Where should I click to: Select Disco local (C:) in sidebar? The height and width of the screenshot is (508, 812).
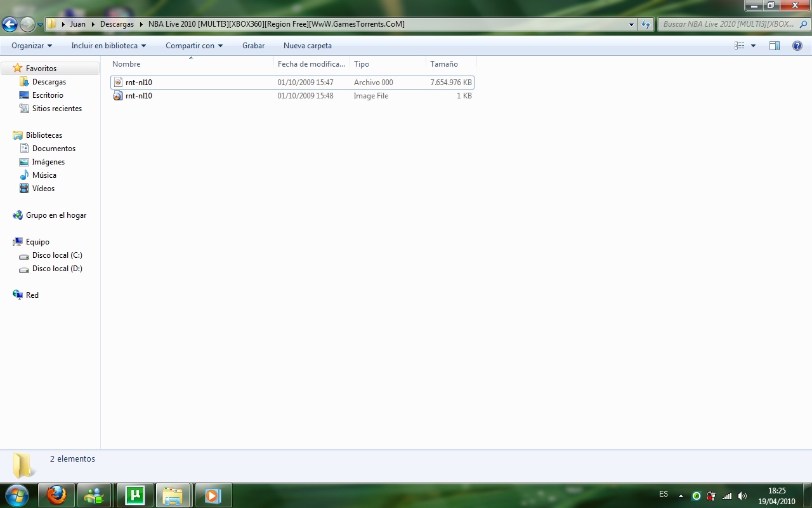click(57, 255)
